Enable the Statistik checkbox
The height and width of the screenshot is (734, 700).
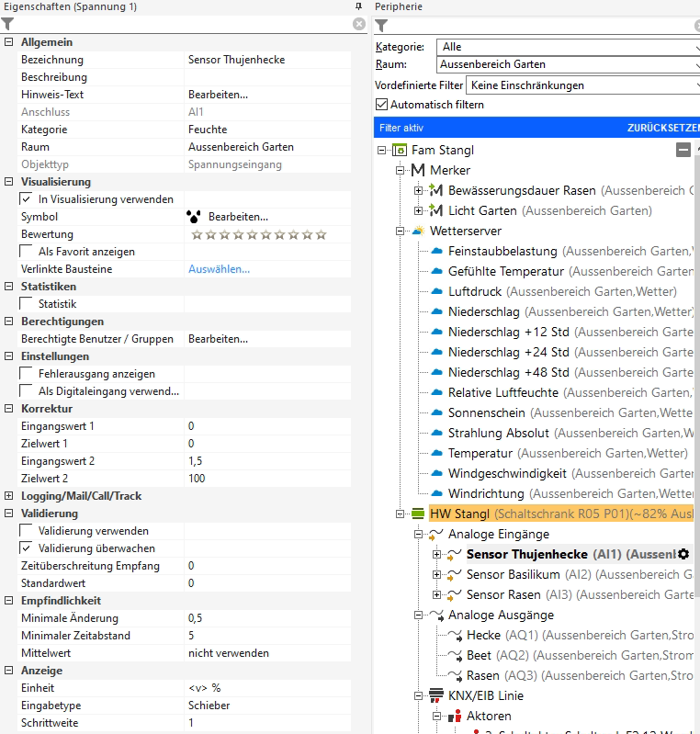(x=26, y=304)
